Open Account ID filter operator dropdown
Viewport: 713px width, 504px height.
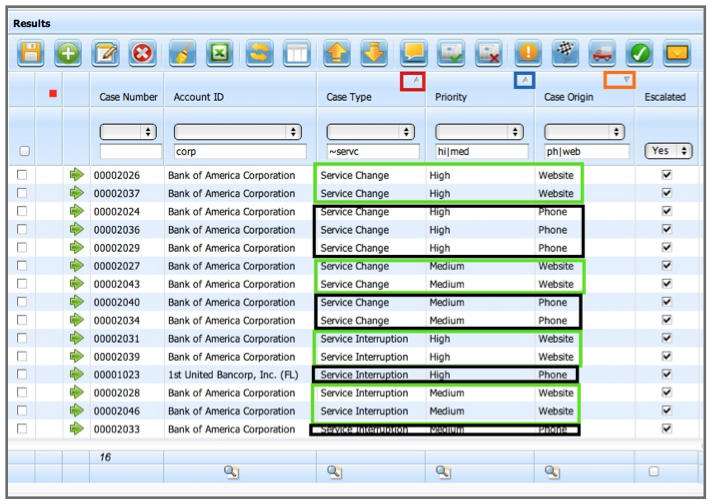[x=238, y=132]
